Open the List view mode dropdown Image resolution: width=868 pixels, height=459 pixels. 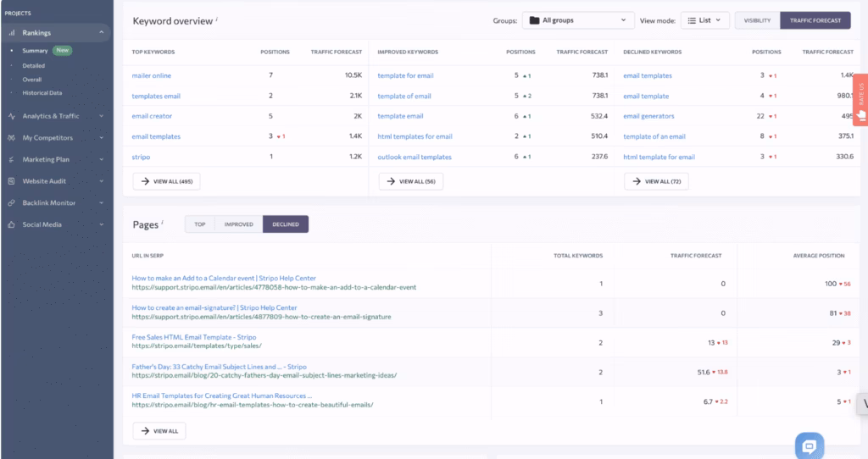tap(704, 20)
